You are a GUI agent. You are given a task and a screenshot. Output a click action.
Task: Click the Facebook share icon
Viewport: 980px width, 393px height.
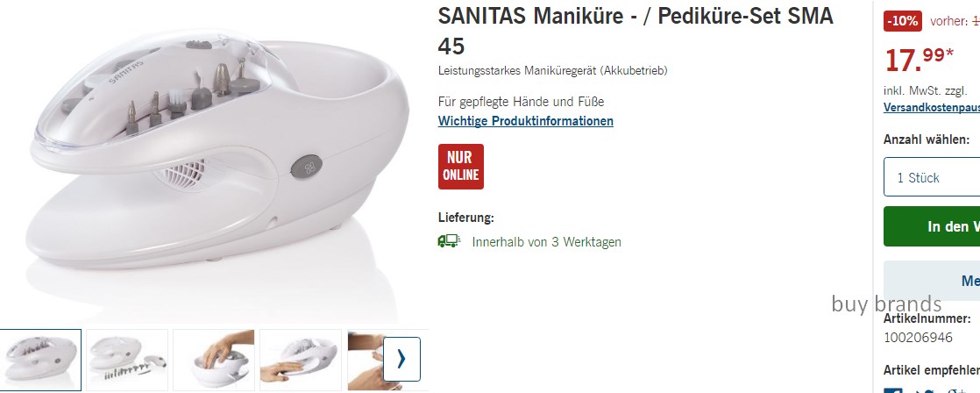pos(891,390)
